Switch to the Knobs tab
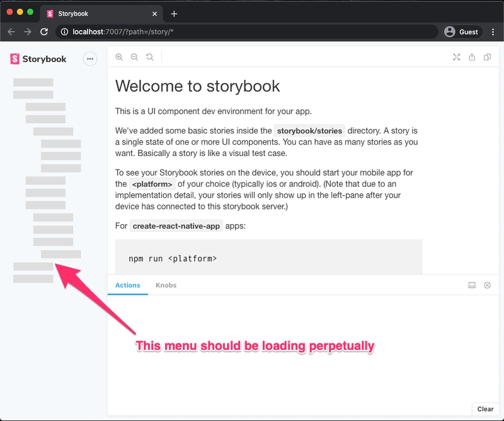Image resolution: width=504 pixels, height=421 pixels. point(166,285)
